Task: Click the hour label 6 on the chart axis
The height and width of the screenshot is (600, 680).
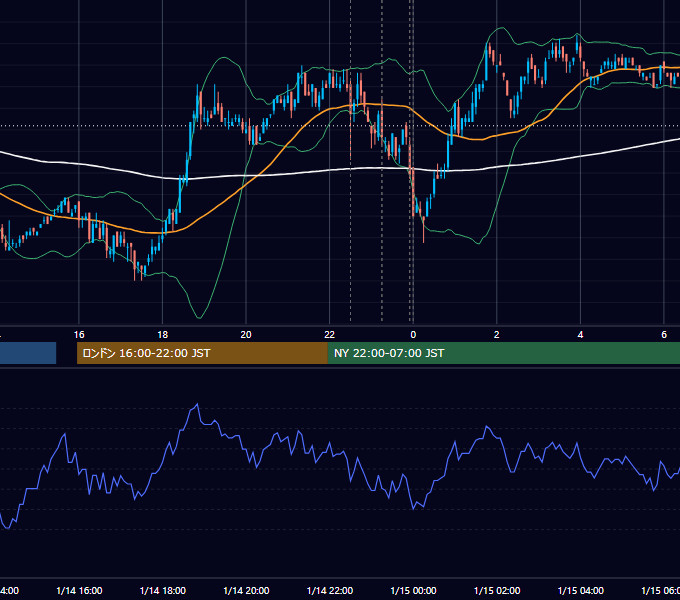Action: click(664, 335)
